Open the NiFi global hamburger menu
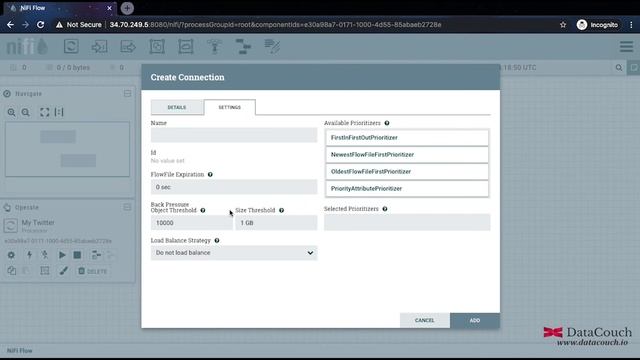Screen dimensions: 640x360 (x=626, y=46)
